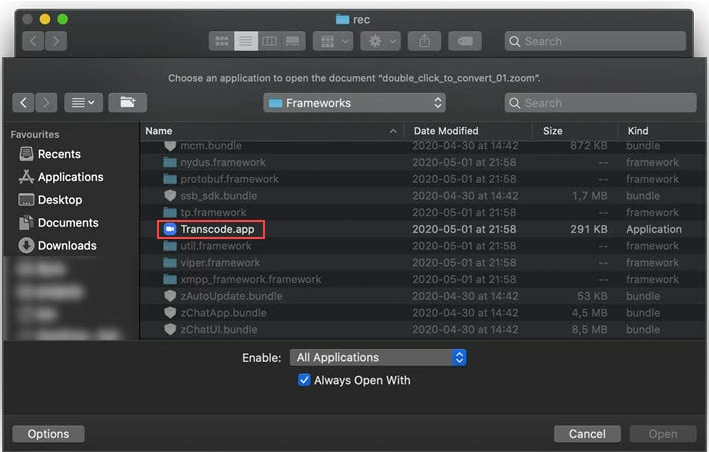Click the Transcode.app Zoom icon
The height and width of the screenshot is (452, 709).
pos(170,229)
